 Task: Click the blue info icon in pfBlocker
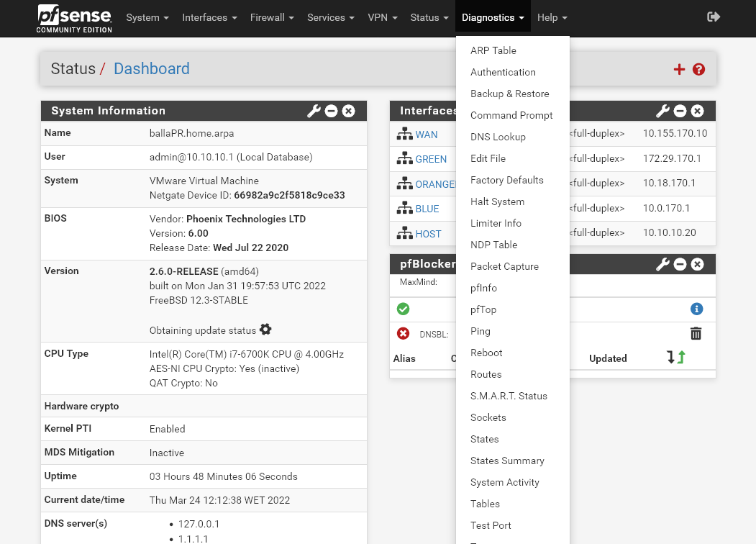click(696, 309)
